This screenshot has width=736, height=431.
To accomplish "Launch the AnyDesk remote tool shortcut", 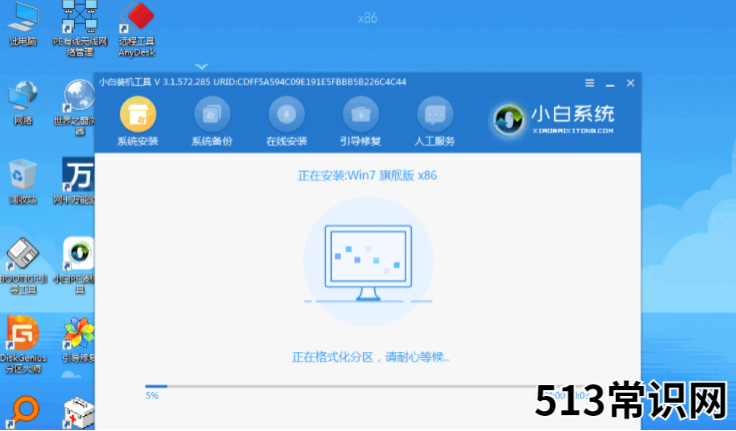I will pyautogui.click(x=137, y=29).
